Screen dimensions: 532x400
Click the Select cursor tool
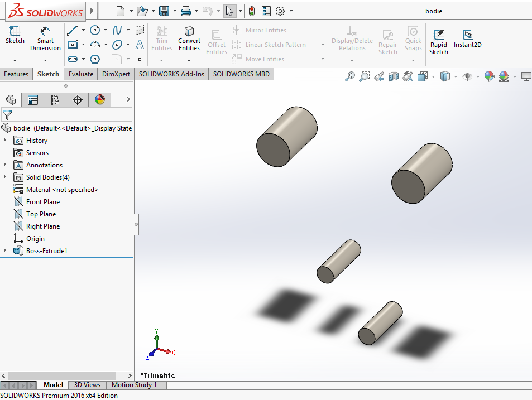pos(229,11)
